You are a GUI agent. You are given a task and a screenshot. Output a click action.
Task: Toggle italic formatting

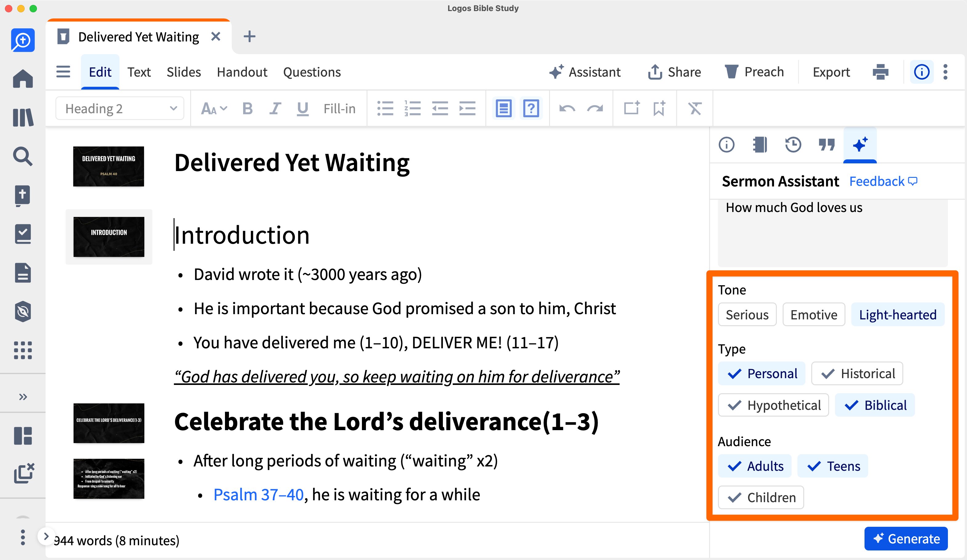pos(275,109)
